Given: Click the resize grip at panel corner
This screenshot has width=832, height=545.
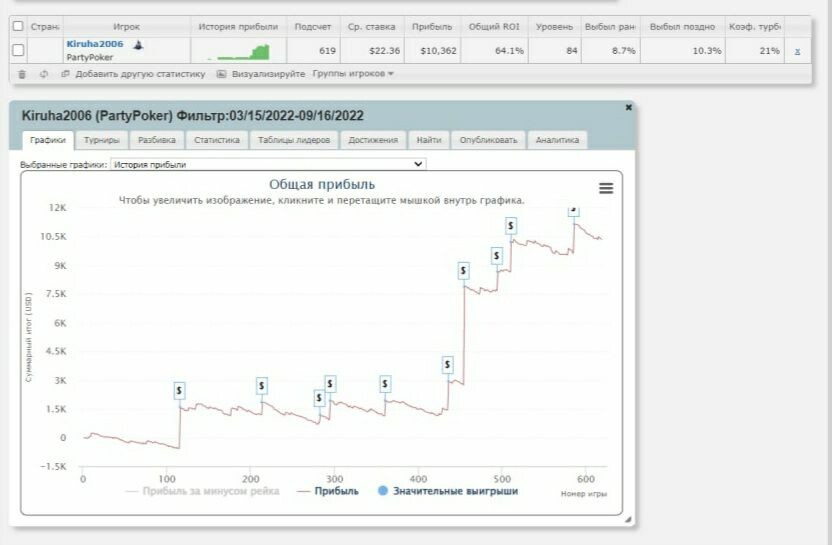Looking at the screenshot, I should pyautogui.click(x=628, y=520).
